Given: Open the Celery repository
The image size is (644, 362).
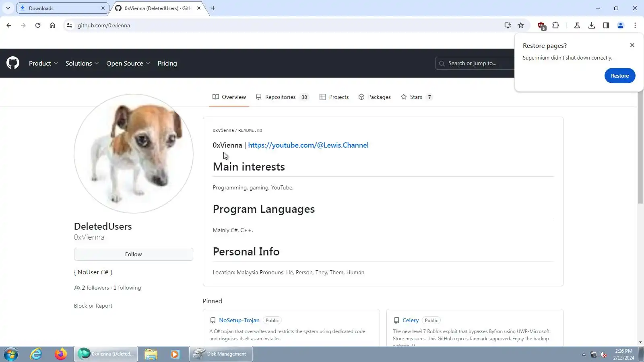Looking at the screenshot, I should pyautogui.click(x=411, y=320).
